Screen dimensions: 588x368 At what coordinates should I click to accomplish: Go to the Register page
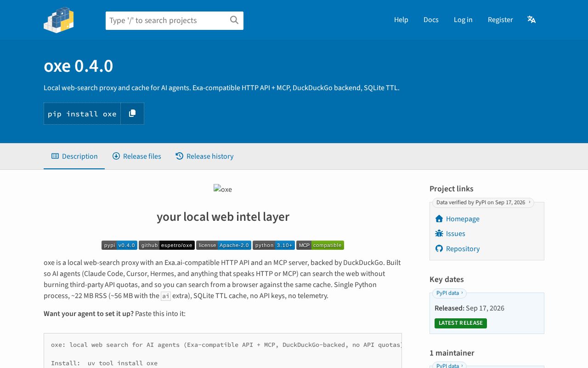coord(500,19)
